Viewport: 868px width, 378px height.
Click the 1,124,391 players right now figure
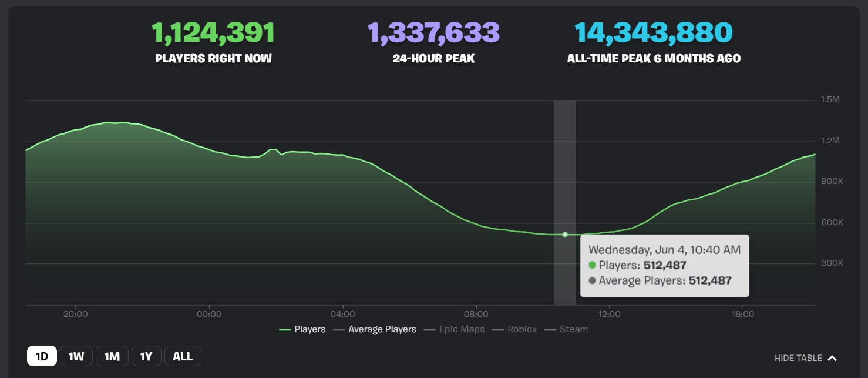(x=213, y=33)
